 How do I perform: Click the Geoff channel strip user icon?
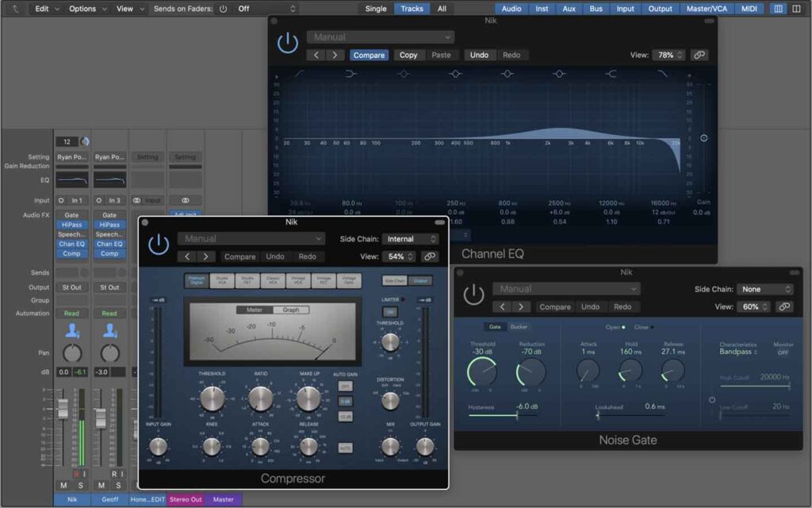[x=109, y=330]
